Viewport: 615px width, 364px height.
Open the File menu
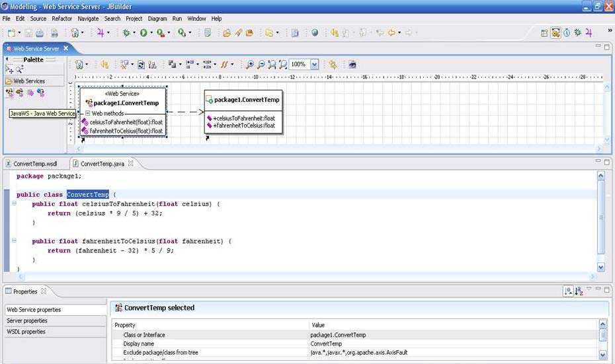pos(6,18)
